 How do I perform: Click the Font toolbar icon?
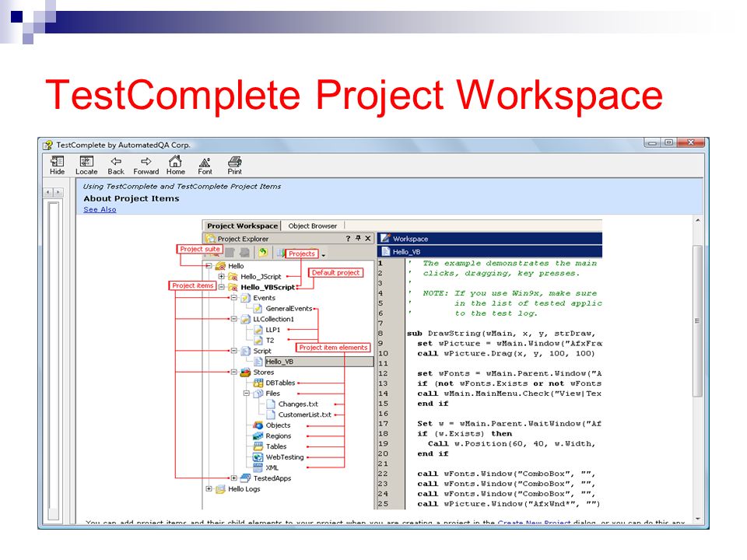pos(205,162)
